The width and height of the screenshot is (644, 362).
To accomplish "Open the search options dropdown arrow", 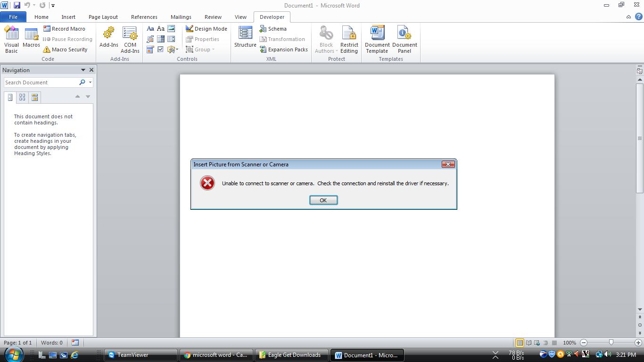I will tap(90, 82).
